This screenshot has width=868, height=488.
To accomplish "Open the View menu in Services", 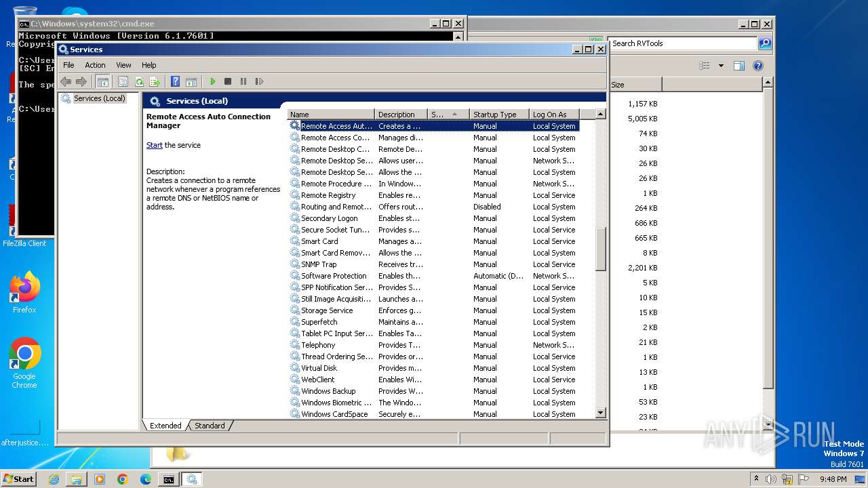I will [123, 65].
